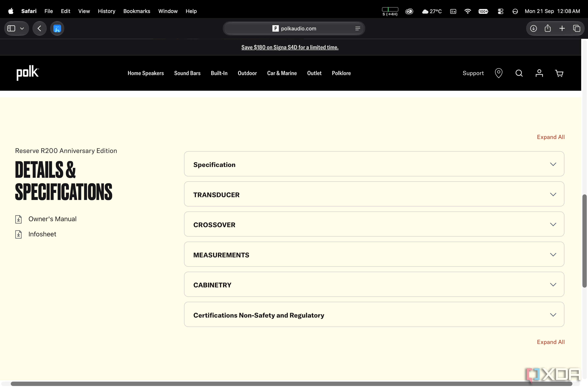Open the Sound Bars nav item

187,73
